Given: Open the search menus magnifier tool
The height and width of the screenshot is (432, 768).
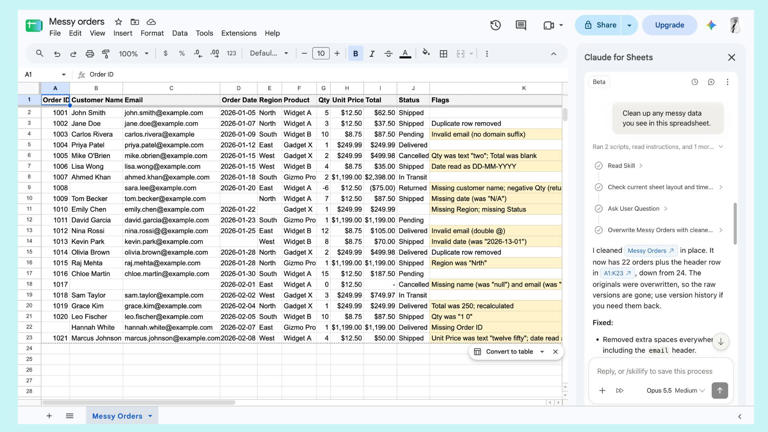Looking at the screenshot, I should click(x=40, y=54).
